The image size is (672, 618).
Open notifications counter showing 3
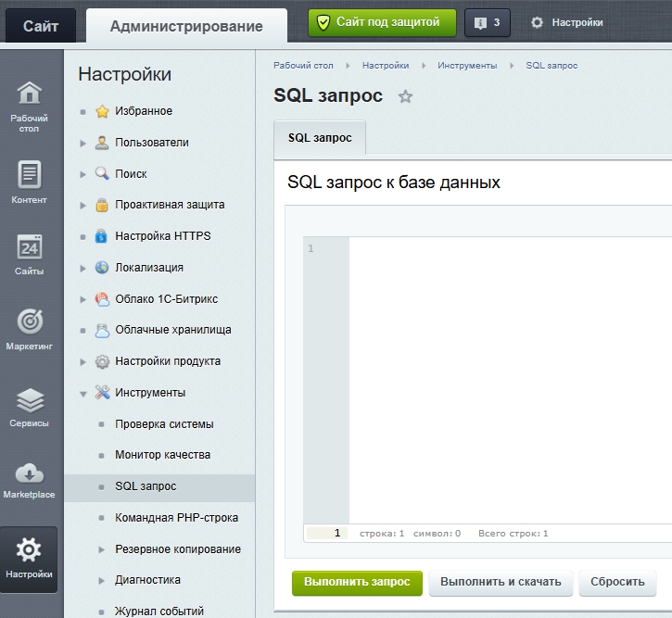pyautogui.click(x=487, y=23)
